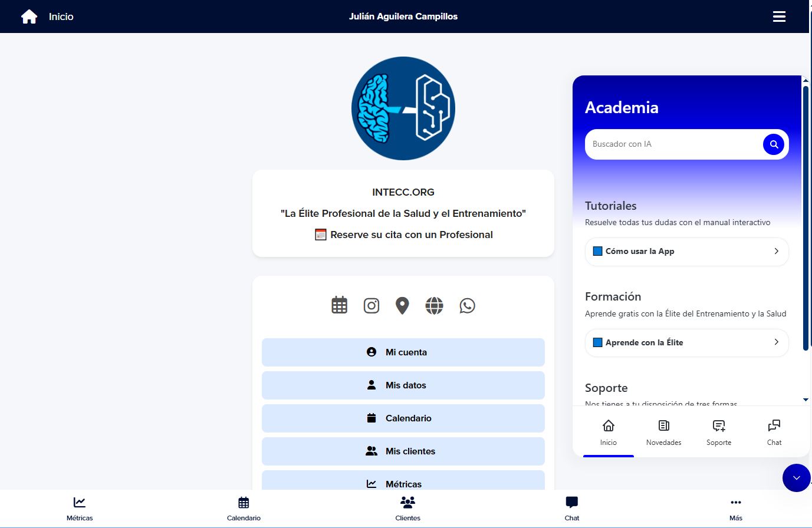
Task: Click the Julián Aguilera Campillos title
Action: click(403, 16)
